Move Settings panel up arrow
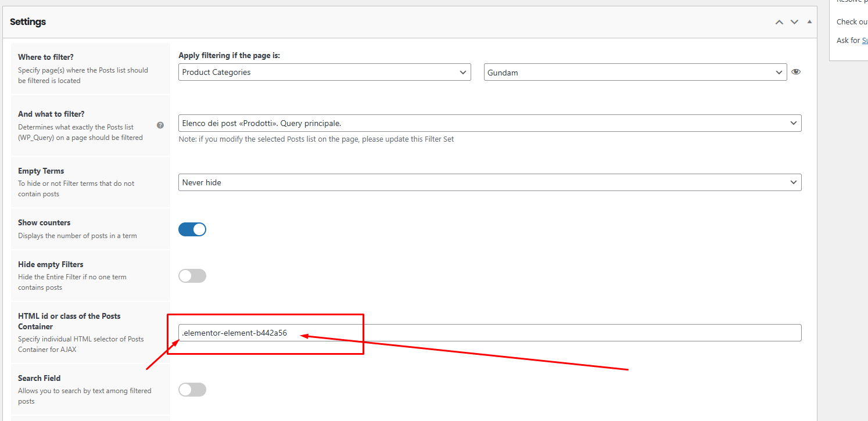This screenshot has height=421, width=868. [x=779, y=22]
